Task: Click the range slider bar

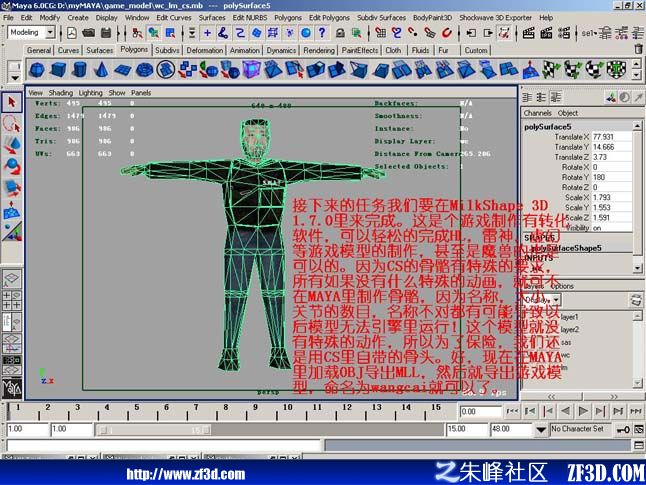Action: [x=154, y=430]
